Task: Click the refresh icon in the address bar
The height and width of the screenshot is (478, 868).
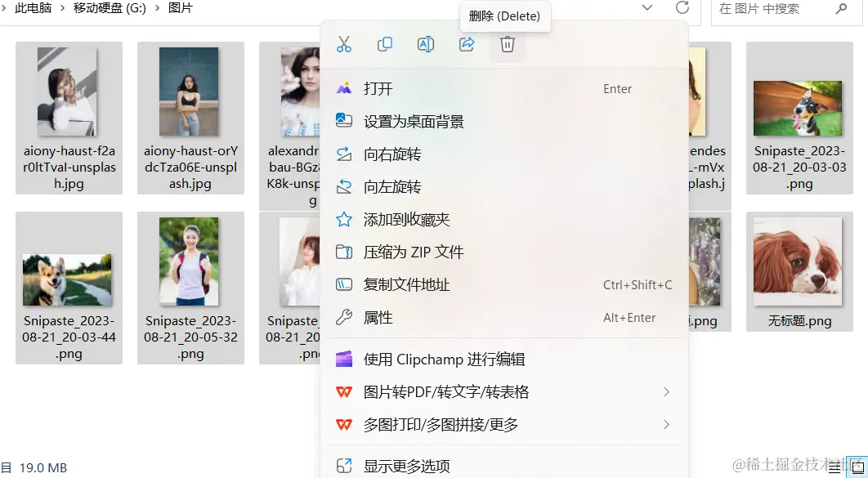Action: pos(683,10)
